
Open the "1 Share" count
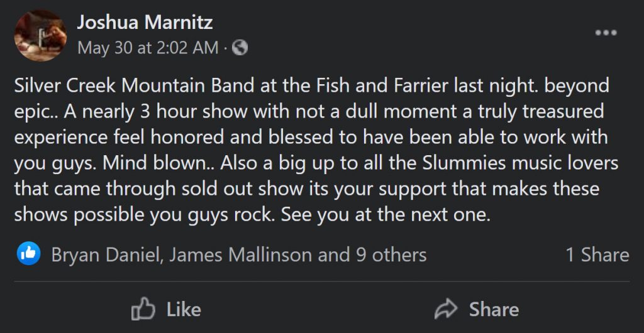coord(597,254)
